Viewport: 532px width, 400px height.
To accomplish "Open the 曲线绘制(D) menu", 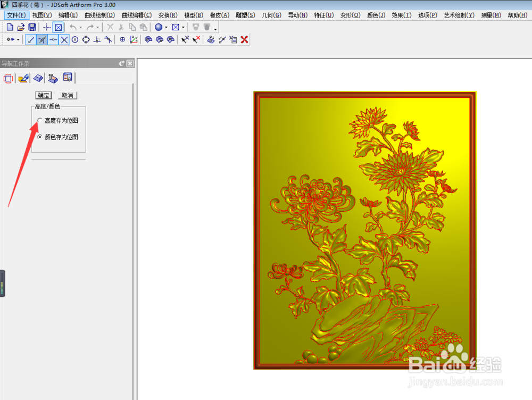I will coord(100,15).
